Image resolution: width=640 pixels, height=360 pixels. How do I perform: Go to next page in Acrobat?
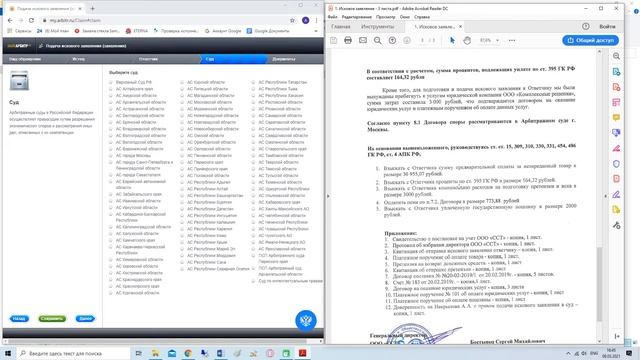[407, 40]
